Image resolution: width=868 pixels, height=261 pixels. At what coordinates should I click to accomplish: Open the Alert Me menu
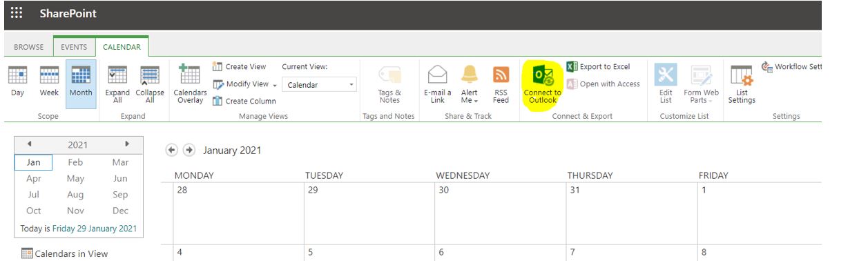(x=469, y=84)
